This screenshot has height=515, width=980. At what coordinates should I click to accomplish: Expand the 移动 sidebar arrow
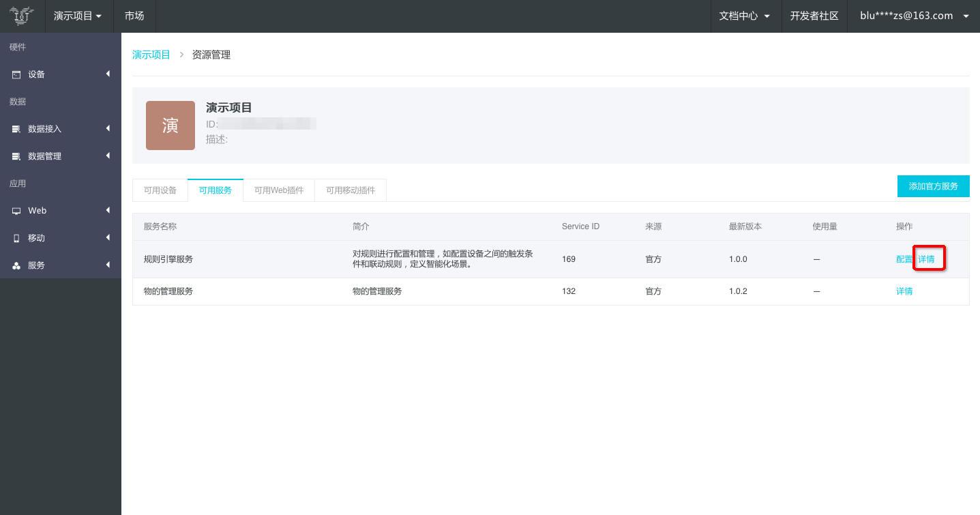(x=108, y=237)
